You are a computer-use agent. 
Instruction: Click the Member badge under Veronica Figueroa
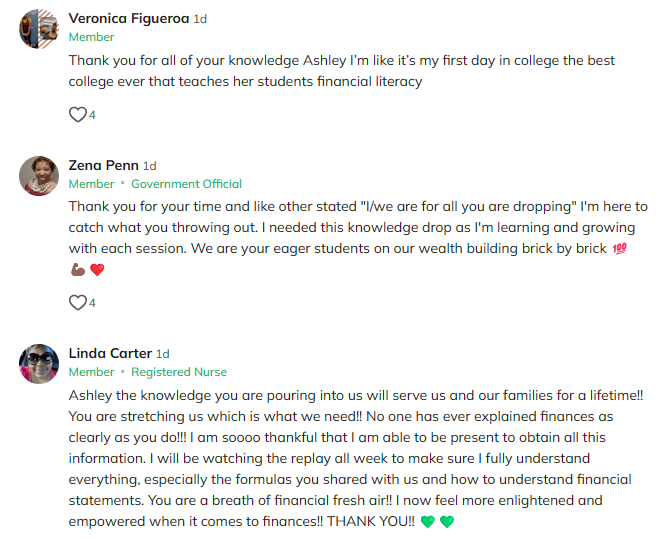[x=91, y=37]
